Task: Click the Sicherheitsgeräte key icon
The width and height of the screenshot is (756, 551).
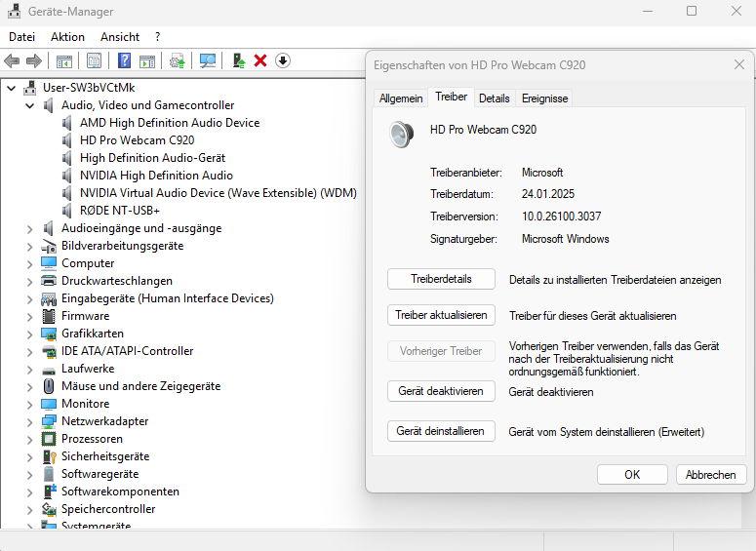Action: click(x=49, y=456)
